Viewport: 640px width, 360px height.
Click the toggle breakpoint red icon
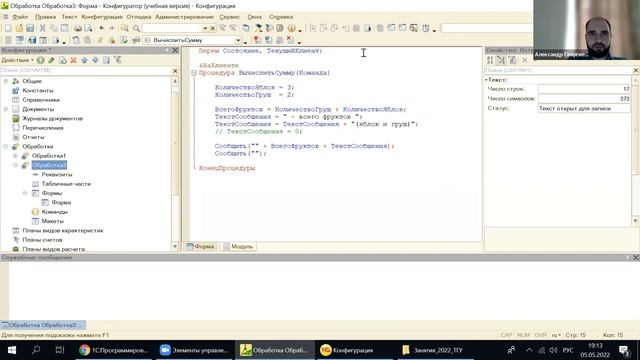click(x=257, y=40)
